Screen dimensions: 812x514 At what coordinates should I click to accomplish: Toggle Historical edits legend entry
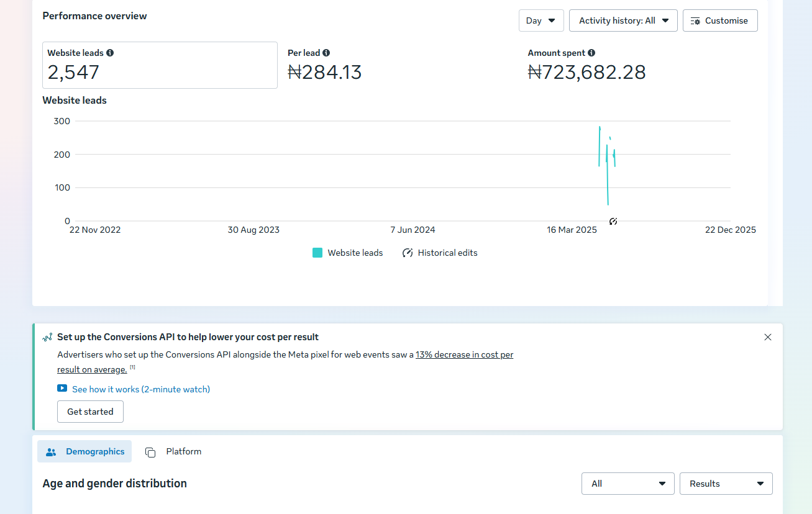[x=440, y=253]
